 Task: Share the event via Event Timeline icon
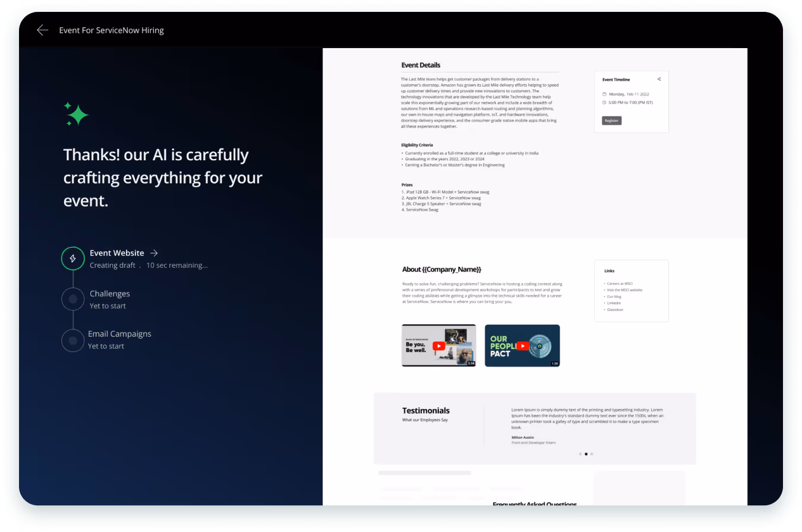pos(659,79)
